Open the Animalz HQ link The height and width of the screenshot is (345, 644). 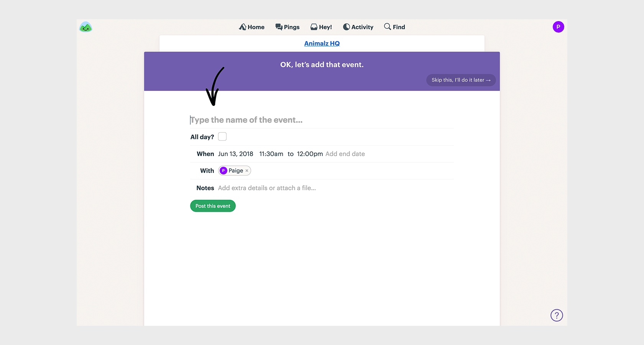pyautogui.click(x=322, y=43)
